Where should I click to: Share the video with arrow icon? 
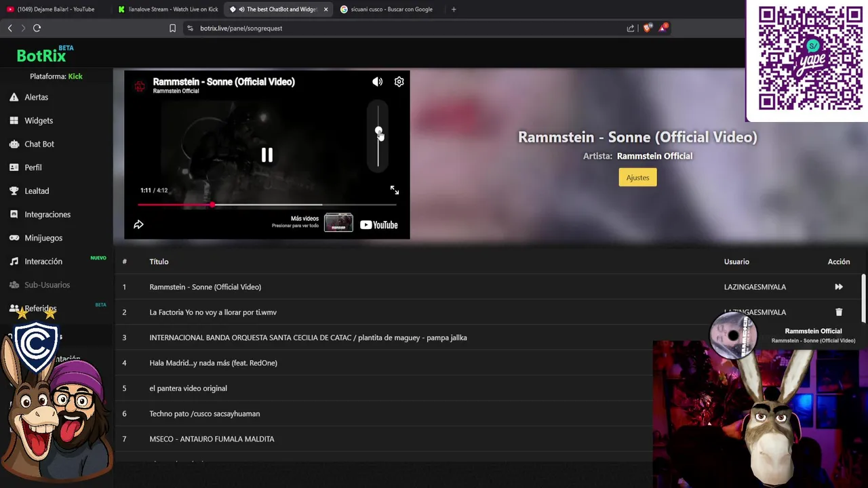coord(138,224)
